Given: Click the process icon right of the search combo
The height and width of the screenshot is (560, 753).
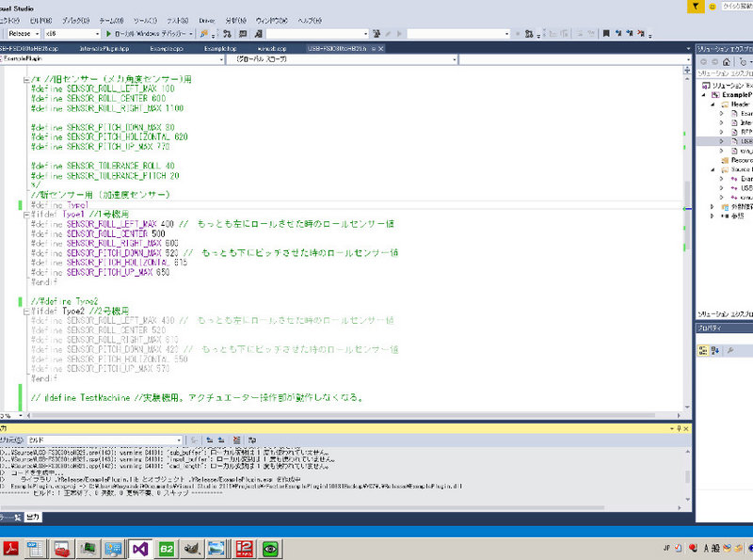Looking at the screenshot, I should (x=376, y=34).
